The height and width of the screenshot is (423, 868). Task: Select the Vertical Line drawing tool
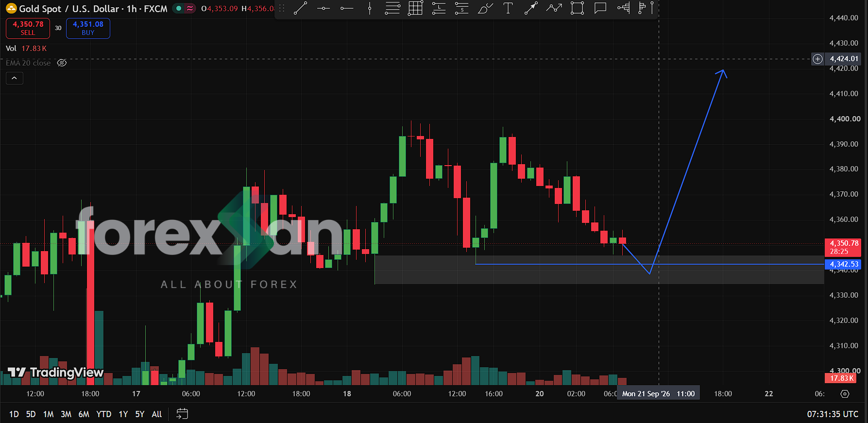click(370, 8)
